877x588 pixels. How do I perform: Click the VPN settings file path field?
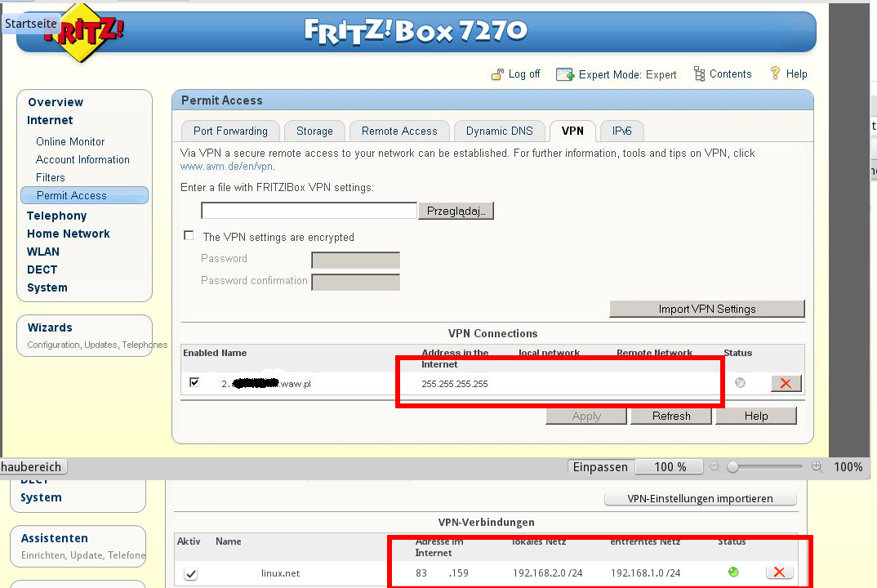[x=309, y=211]
